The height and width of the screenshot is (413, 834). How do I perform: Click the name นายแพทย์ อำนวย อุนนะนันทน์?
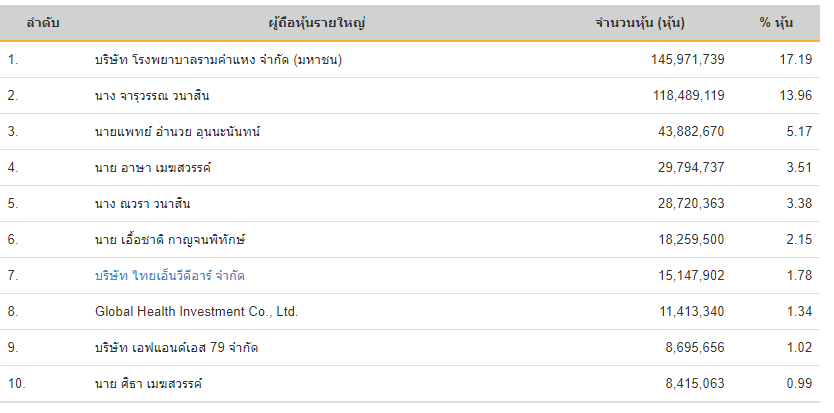(x=178, y=131)
